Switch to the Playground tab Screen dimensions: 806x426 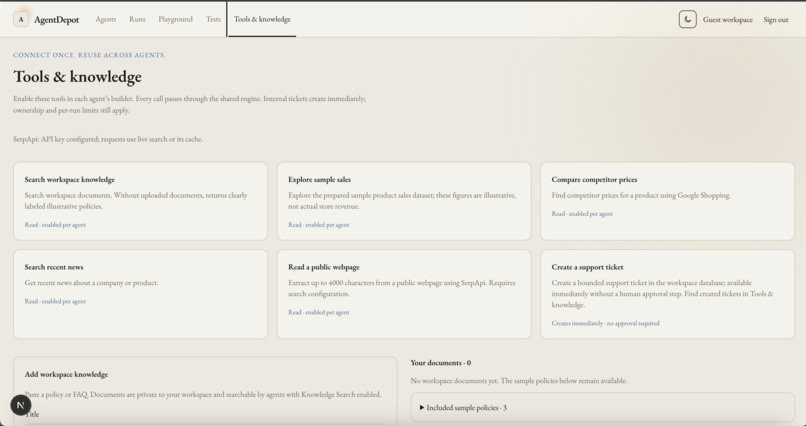click(175, 19)
